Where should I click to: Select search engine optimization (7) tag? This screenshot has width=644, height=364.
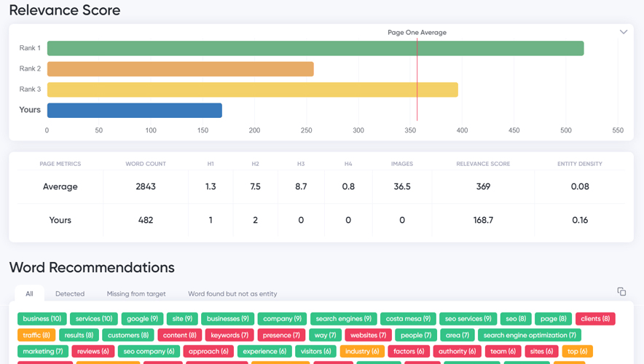pyautogui.click(x=530, y=336)
